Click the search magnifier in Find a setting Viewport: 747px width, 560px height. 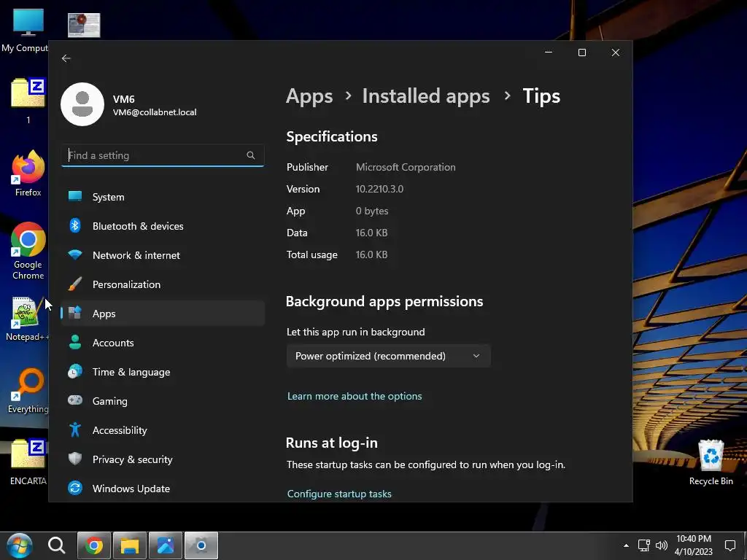[251, 155]
